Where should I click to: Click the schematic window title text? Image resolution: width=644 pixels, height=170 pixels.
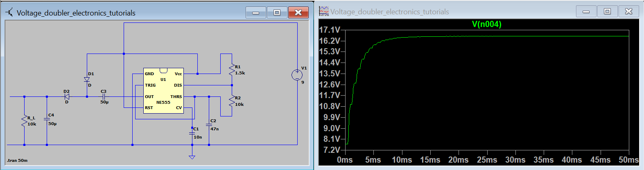point(76,13)
